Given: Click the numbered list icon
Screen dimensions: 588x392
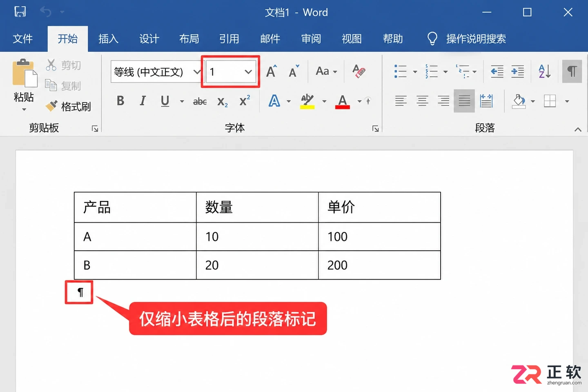Looking at the screenshot, I should point(432,71).
